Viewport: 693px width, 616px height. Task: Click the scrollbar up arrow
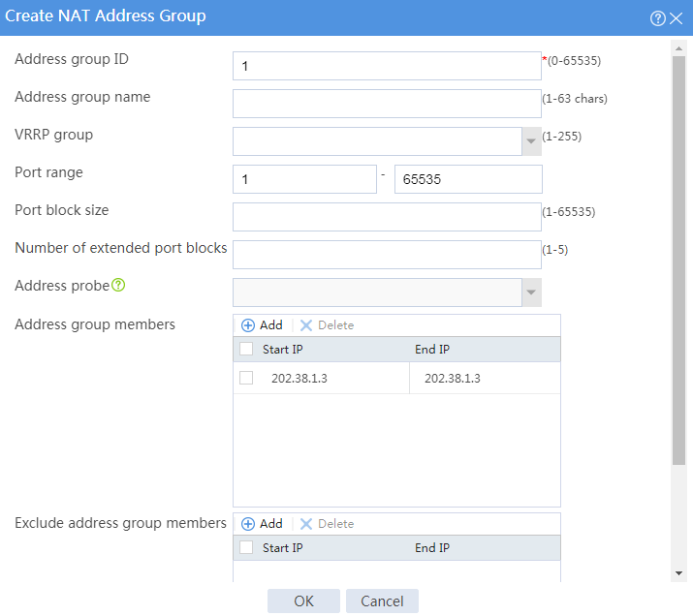(x=678, y=48)
